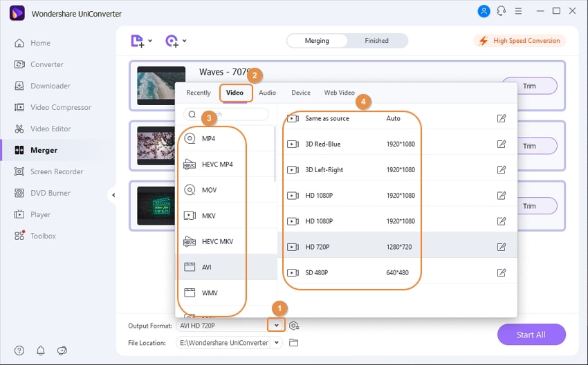Click the Waves video thumbnail
Screen dimensions: 588x365
pos(161,86)
